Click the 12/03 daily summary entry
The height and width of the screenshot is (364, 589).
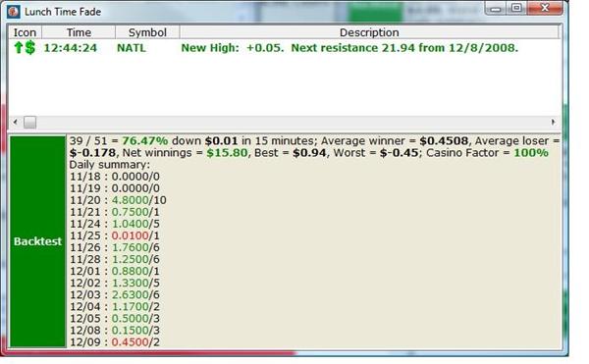pos(115,295)
